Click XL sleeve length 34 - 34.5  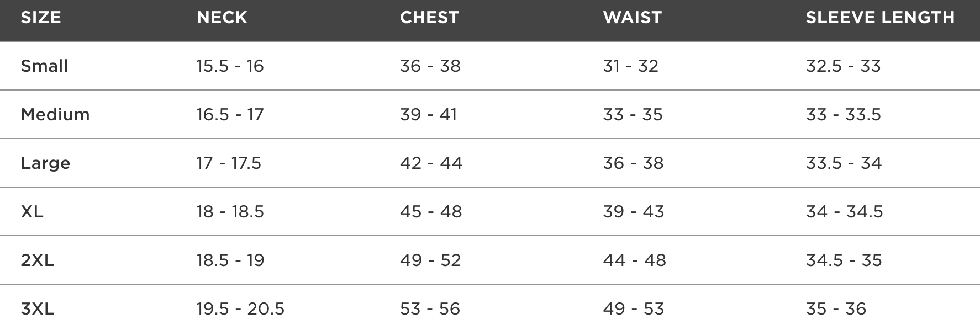tap(845, 212)
